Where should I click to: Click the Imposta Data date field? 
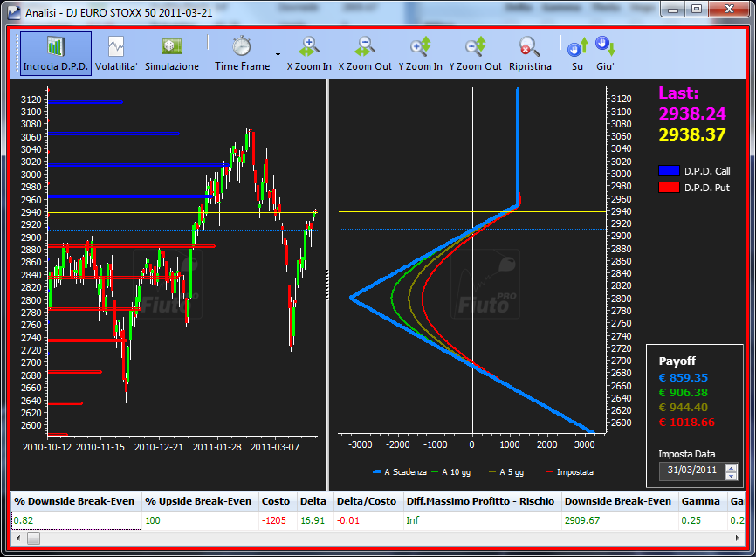pos(692,471)
